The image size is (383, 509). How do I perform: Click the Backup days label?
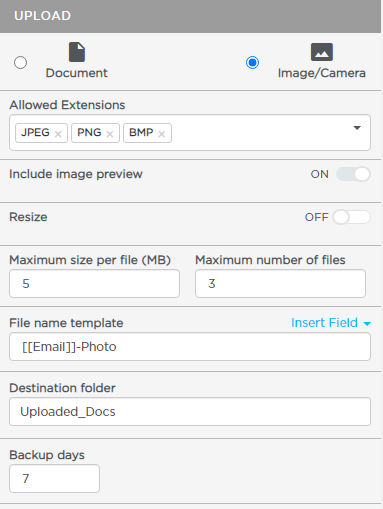point(47,455)
